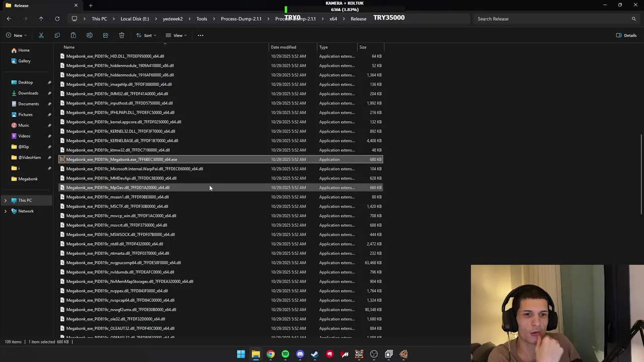Select nvwgf2umx.dll_7FFDE00B0000_x64.dll file
644x362 pixels.
(x=221, y=310)
